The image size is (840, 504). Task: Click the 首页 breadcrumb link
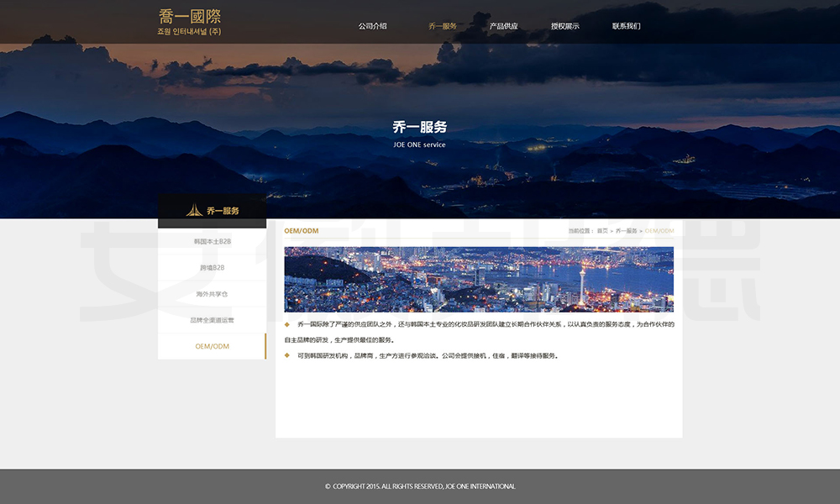[602, 231]
